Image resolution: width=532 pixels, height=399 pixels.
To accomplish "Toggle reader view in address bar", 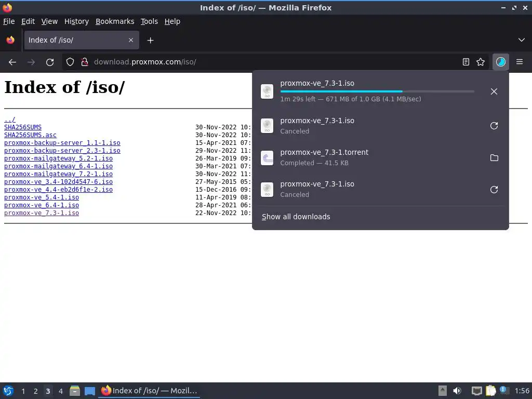I will tap(466, 62).
